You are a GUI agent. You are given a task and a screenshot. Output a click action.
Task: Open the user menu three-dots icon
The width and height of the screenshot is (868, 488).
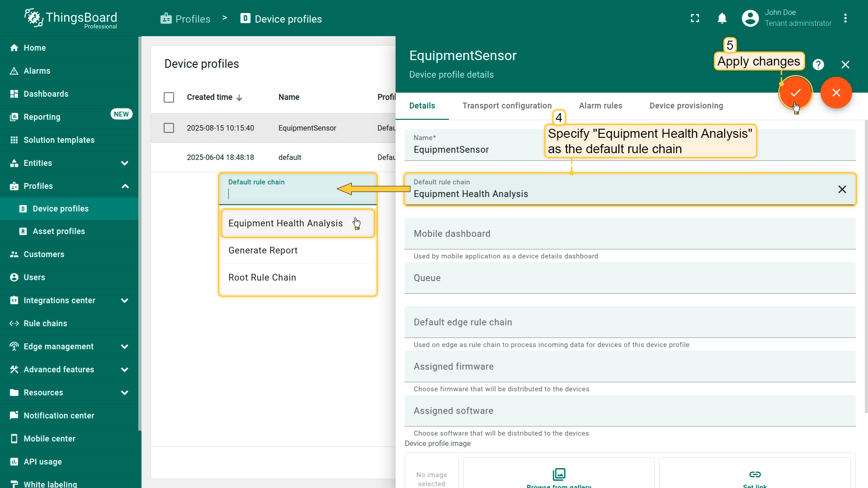(845, 18)
